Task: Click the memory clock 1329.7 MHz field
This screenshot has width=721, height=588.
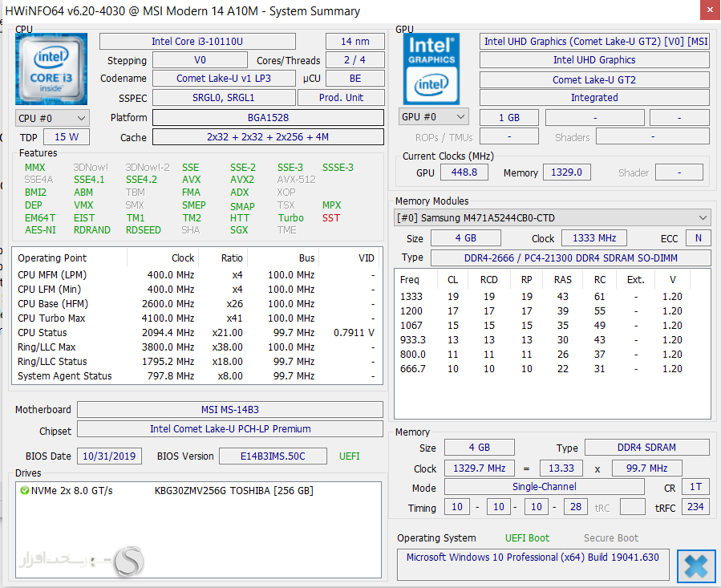Action: [x=479, y=468]
